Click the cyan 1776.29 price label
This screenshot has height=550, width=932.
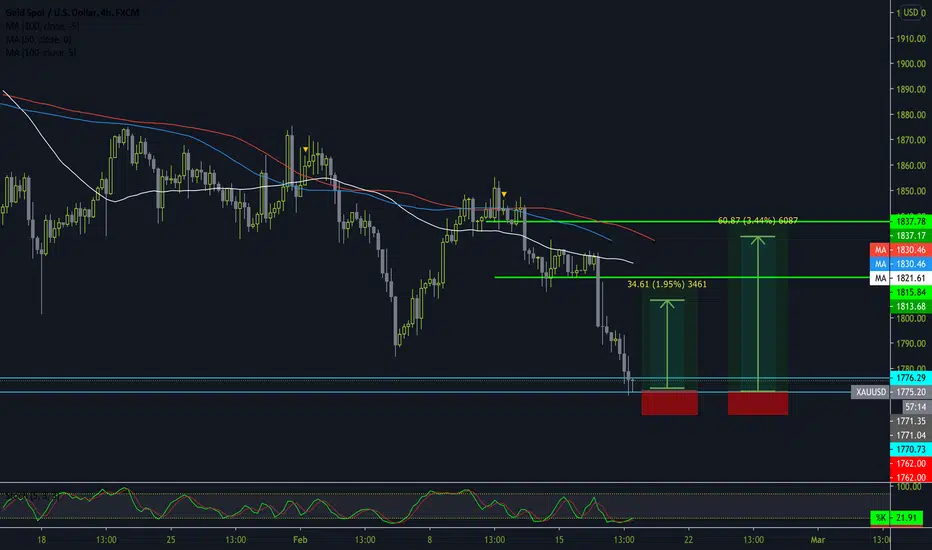point(911,378)
